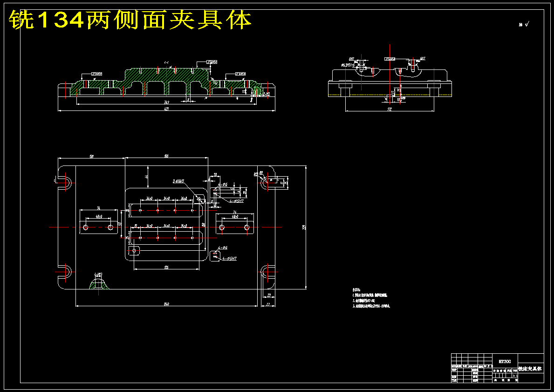The width and height of the screenshot is (554, 392).
Task: Pick the Ø6.3H7/r6 fit label in side view
Action: click(x=348, y=65)
